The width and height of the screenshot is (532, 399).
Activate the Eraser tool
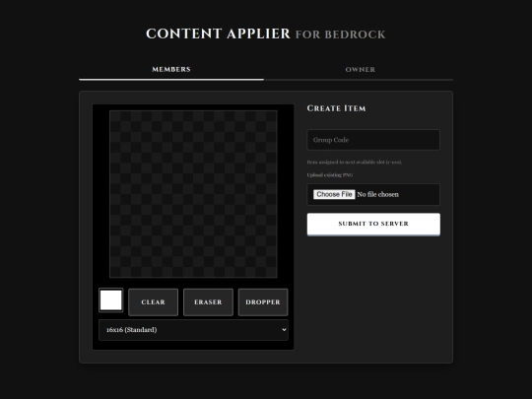208,302
